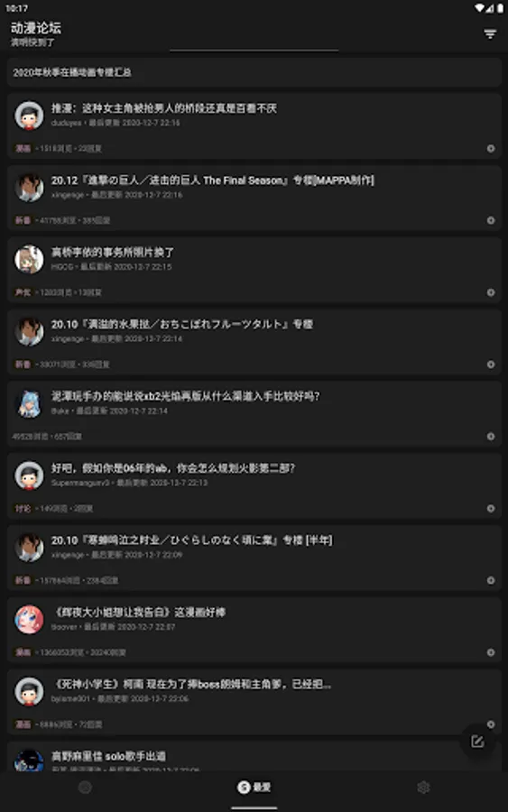View blue-haired avatar on 泥潭玩手办 post
The height and width of the screenshot is (812, 508).
[29, 403]
